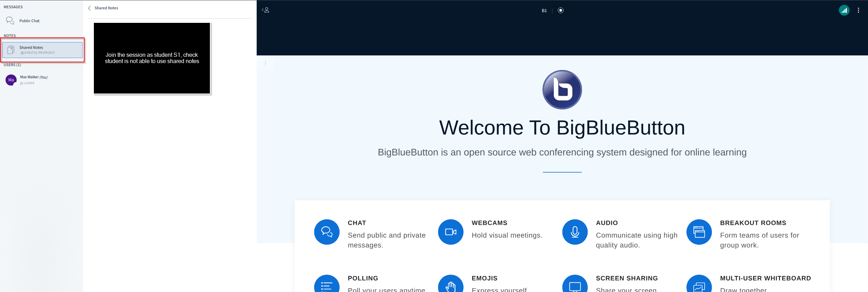This screenshot has width=868, height=292.
Task: Click the B1 meeting title
Action: (x=544, y=11)
